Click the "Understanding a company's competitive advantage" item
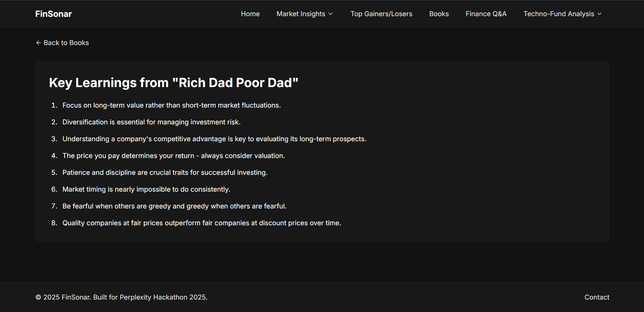Screen dimensions: 644x312 (214, 139)
